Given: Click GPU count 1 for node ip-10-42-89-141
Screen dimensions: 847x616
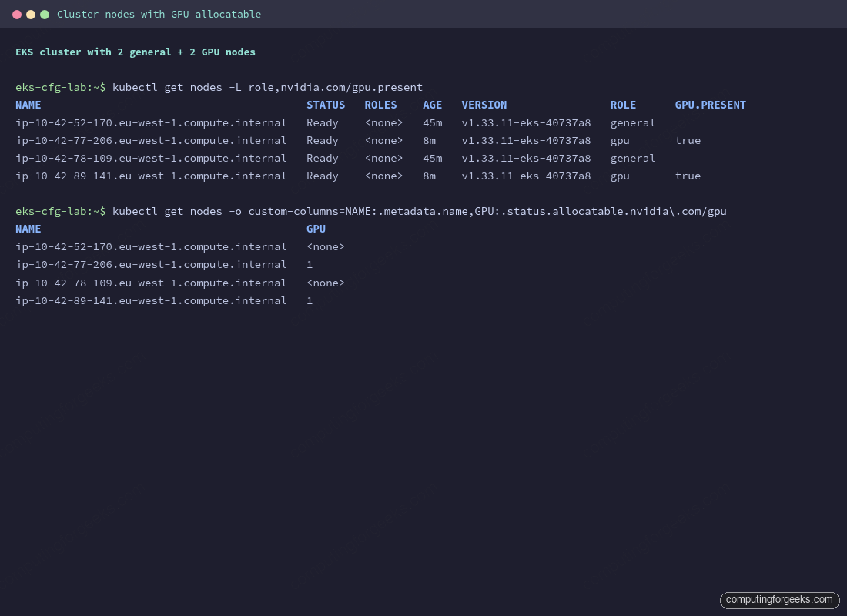Looking at the screenshot, I should pyautogui.click(x=310, y=300).
